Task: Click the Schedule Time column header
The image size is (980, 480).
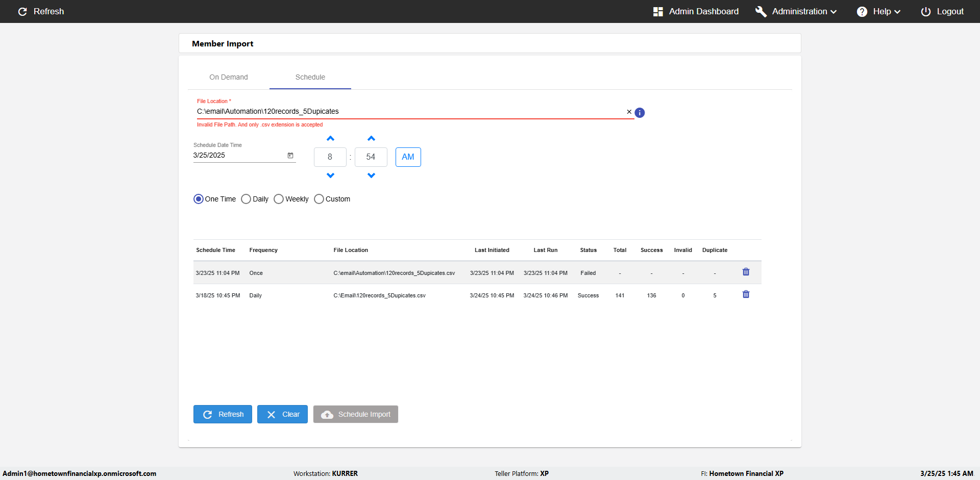Action: click(x=215, y=250)
